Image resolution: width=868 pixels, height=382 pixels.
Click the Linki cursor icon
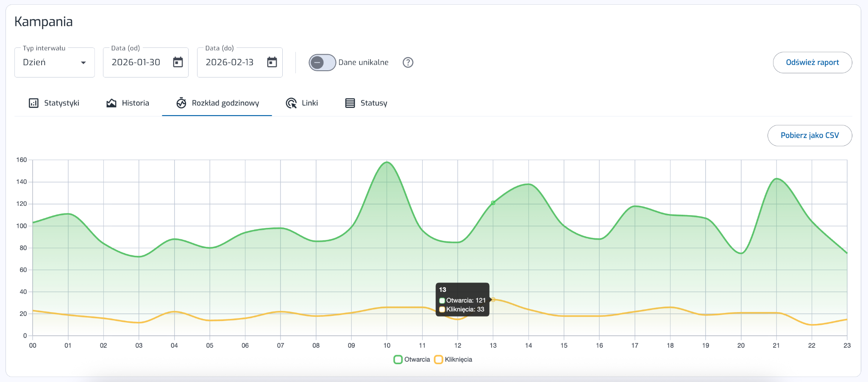[x=291, y=103]
